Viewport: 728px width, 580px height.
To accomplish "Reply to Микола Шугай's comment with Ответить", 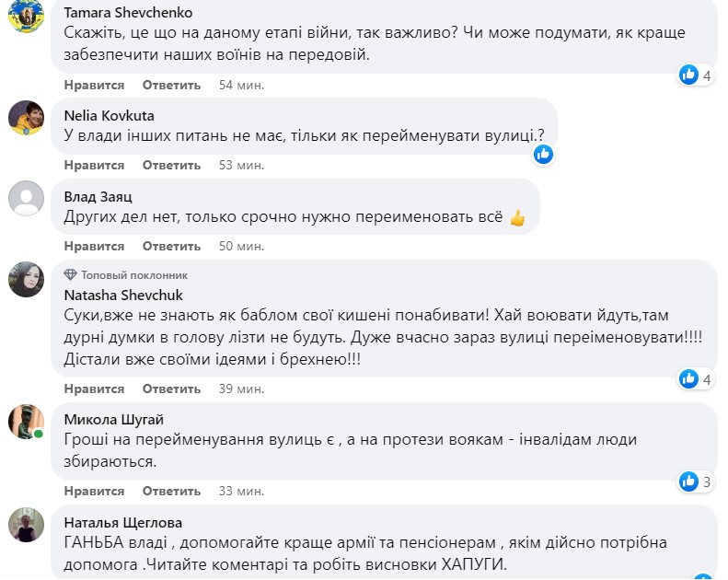I will click(171, 491).
